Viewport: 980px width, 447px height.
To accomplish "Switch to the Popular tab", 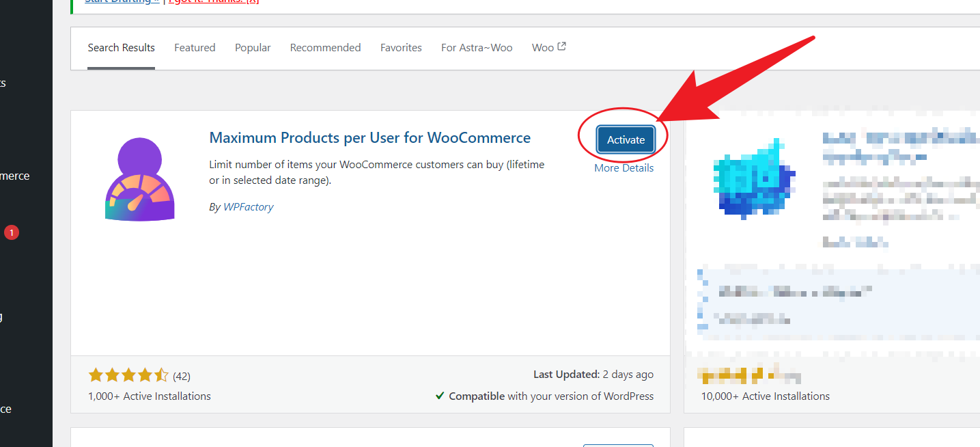I will 253,48.
